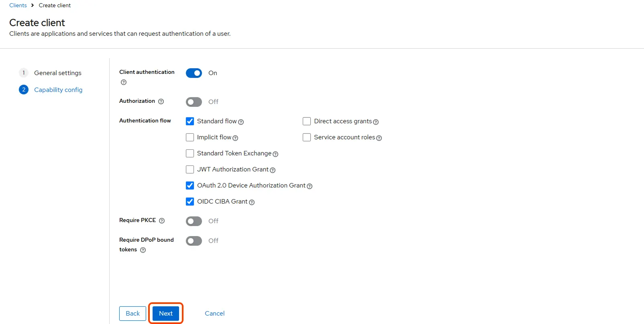Screen dimensions: 644x324
Task: Click the Next button
Action: click(166, 314)
